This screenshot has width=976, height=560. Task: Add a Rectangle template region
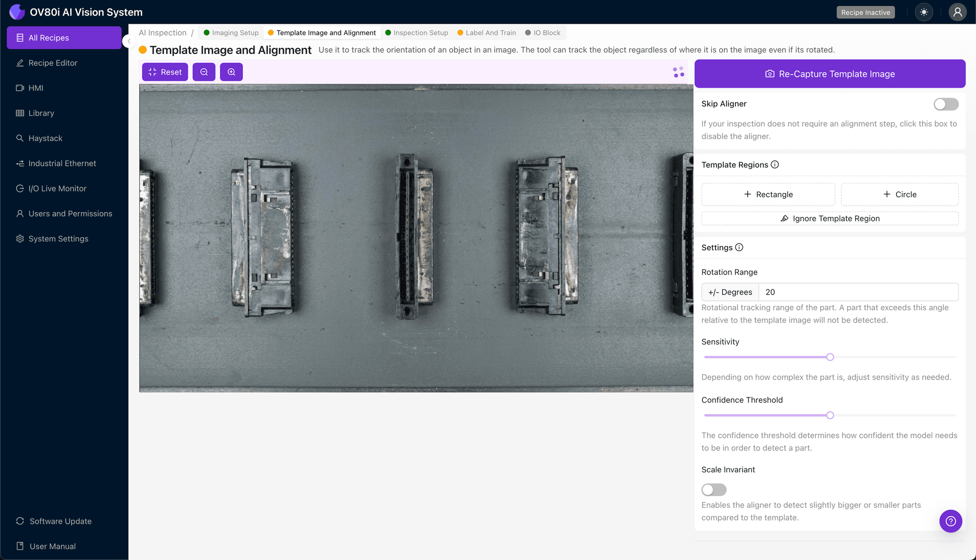(x=768, y=194)
